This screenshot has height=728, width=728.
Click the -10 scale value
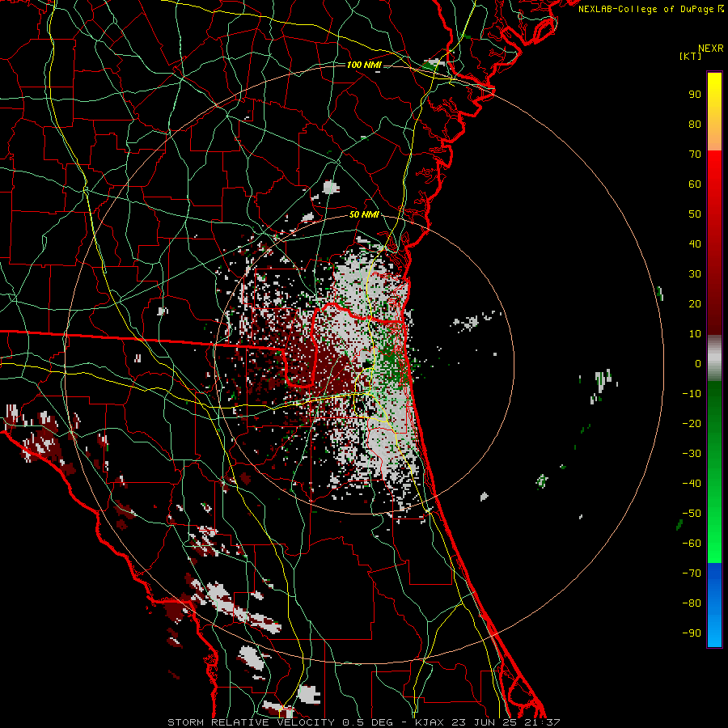point(692,394)
